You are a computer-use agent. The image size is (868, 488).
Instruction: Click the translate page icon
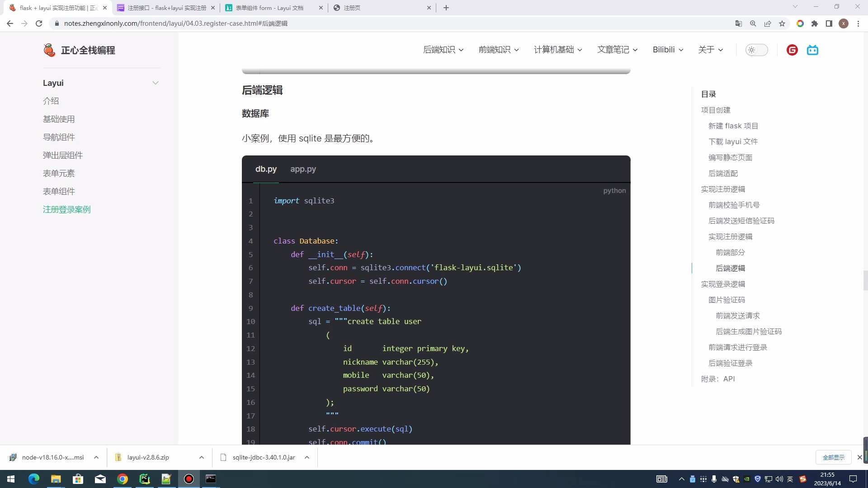click(739, 23)
